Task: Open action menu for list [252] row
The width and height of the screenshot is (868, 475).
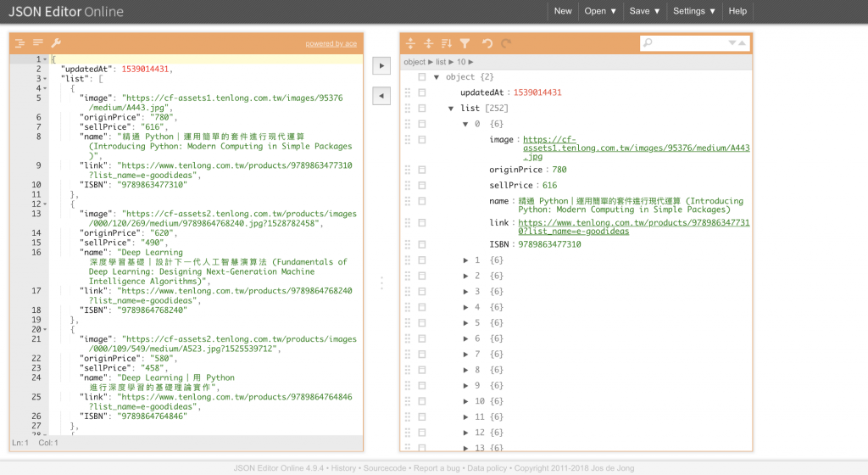Action: click(x=422, y=109)
